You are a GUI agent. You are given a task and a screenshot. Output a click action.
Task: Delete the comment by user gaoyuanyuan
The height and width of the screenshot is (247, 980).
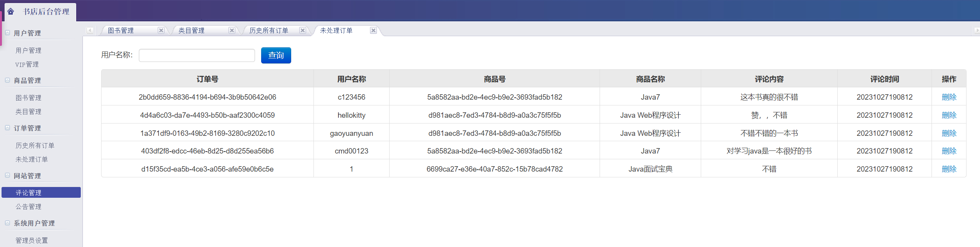(x=949, y=133)
